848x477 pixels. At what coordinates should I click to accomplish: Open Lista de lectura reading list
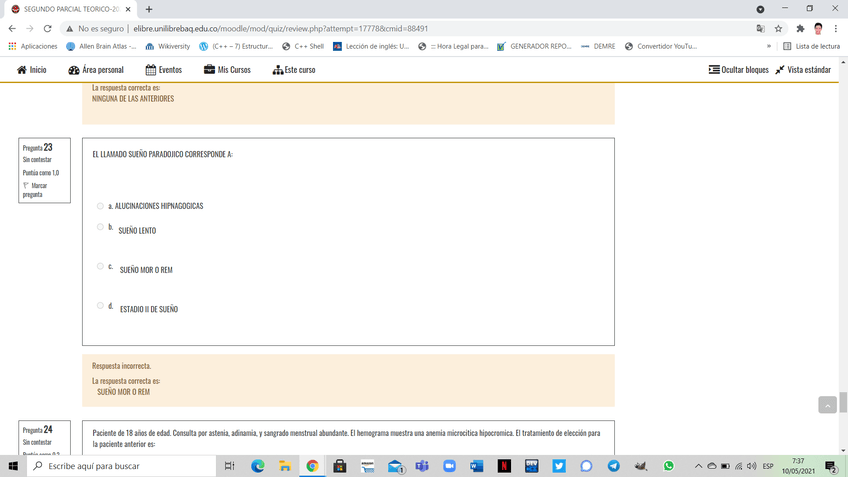[811, 47]
